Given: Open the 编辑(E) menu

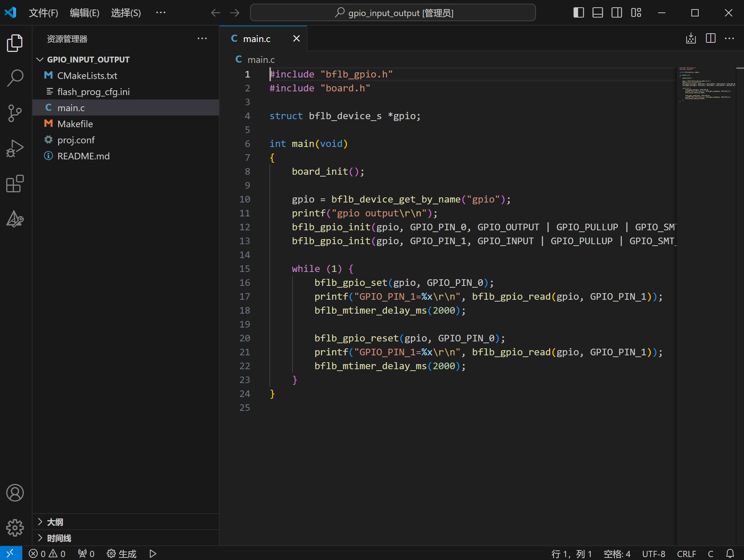Looking at the screenshot, I should point(84,13).
